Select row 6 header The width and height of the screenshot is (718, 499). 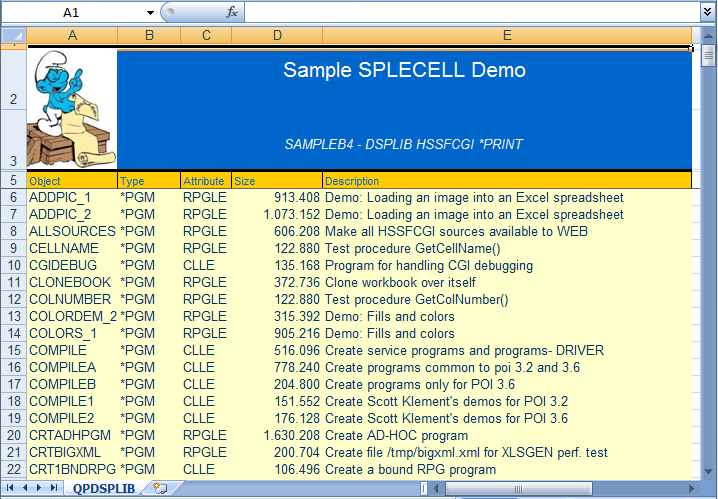point(14,197)
